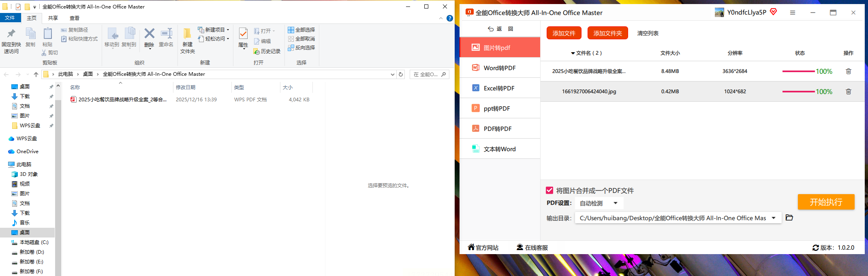Click the Explorer help question icon

pyautogui.click(x=449, y=18)
